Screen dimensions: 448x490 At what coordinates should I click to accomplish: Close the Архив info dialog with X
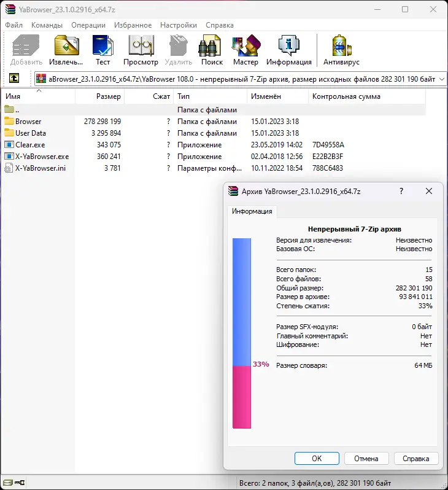[x=429, y=191]
